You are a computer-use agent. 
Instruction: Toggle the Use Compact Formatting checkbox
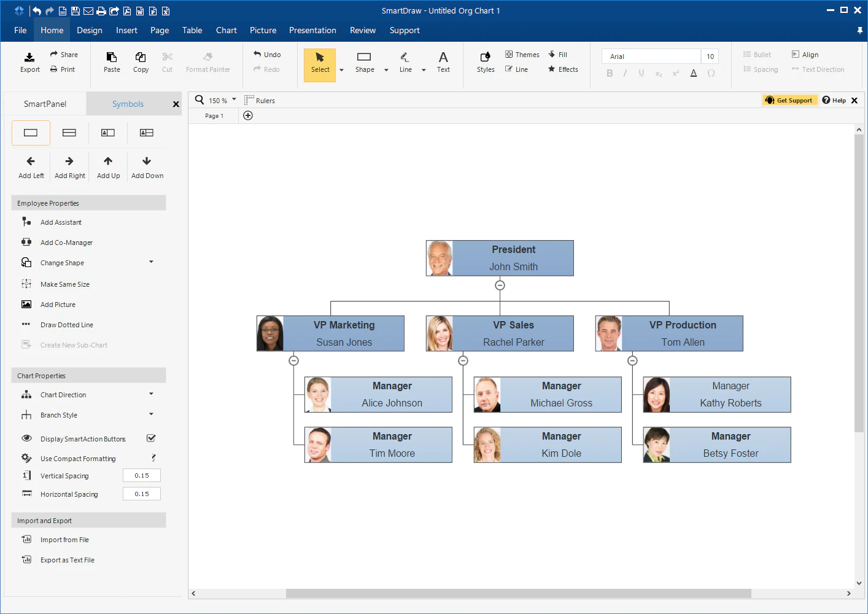(153, 458)
